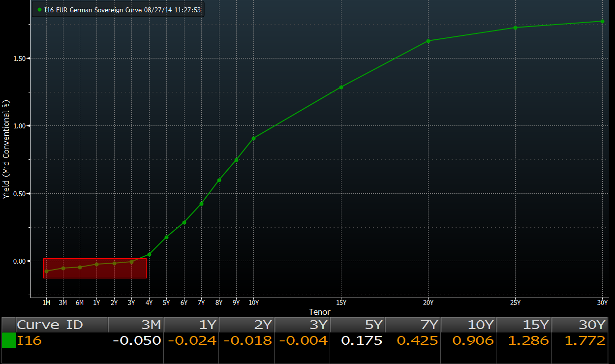Select the 0.425 value cell

(x=413, y=340)
